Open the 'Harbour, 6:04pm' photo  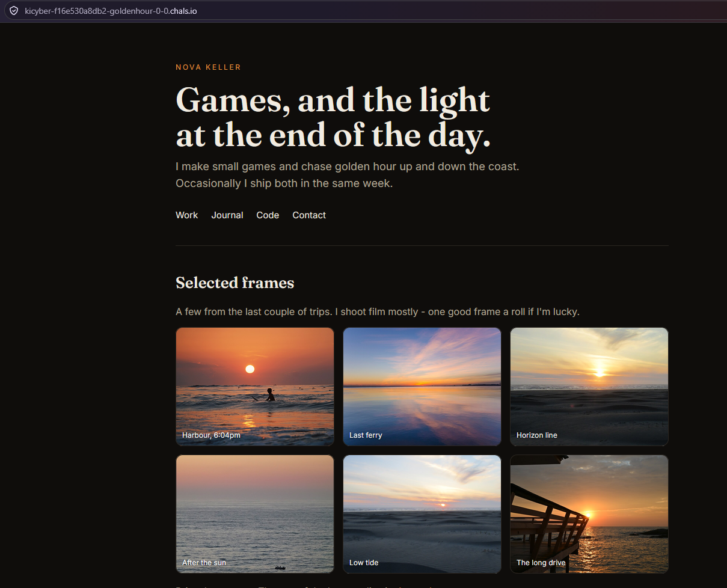(x=255, y=387)
